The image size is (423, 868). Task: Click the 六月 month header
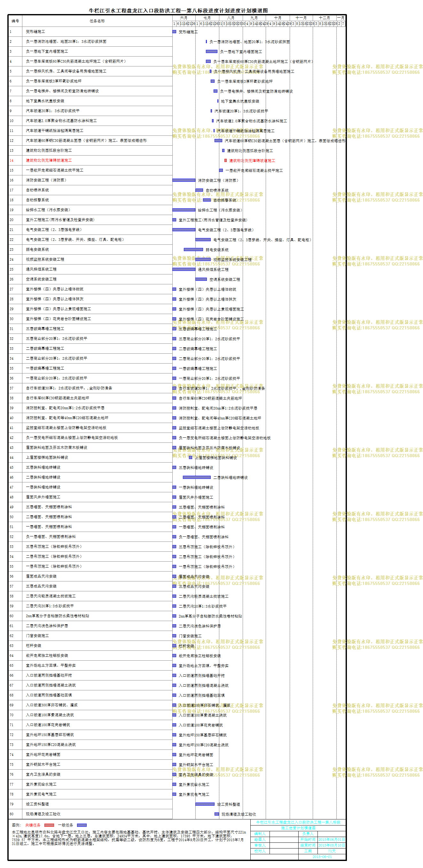[184, 18]
